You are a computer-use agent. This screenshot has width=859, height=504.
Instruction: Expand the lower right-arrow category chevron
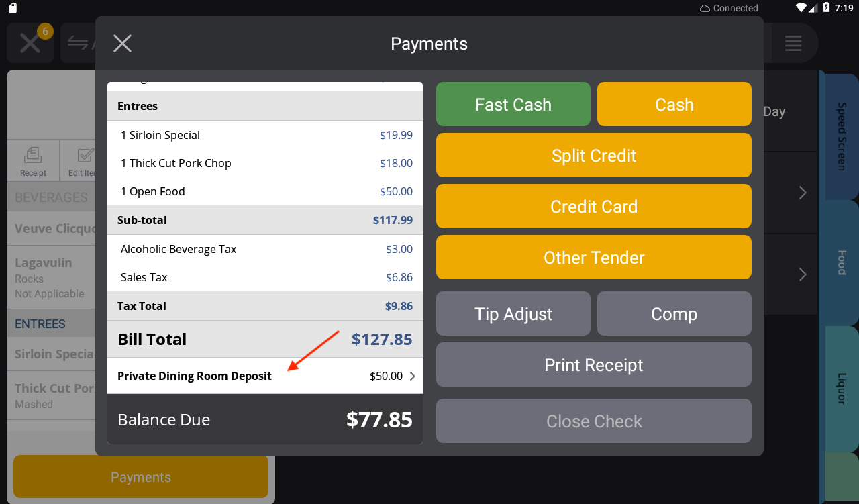click(x=803, y=274)
